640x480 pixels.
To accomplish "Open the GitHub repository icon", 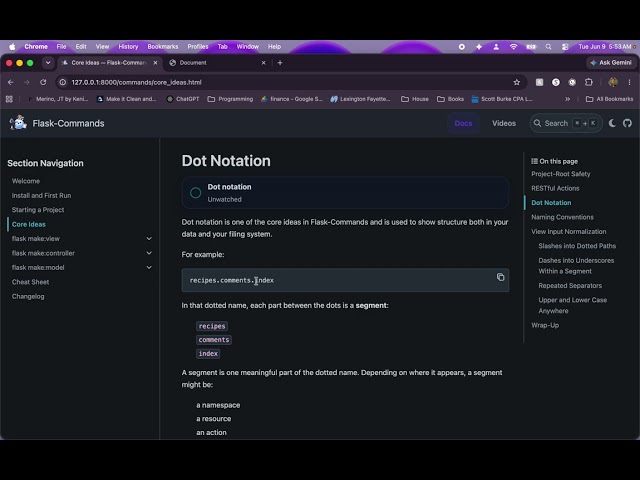I will pos(627,123).
